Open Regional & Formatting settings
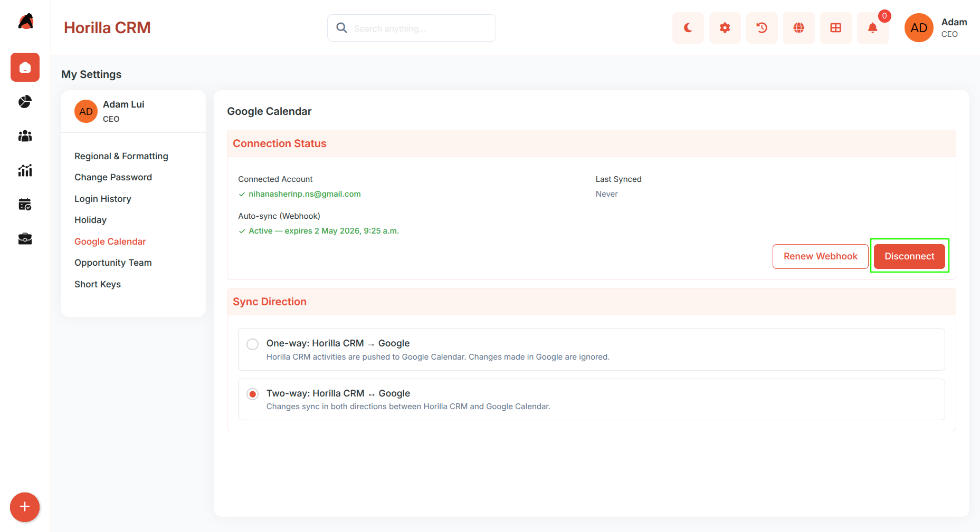The height and width of the screenshot is (532, 980). pyautogui.click(x=121, y=156)
